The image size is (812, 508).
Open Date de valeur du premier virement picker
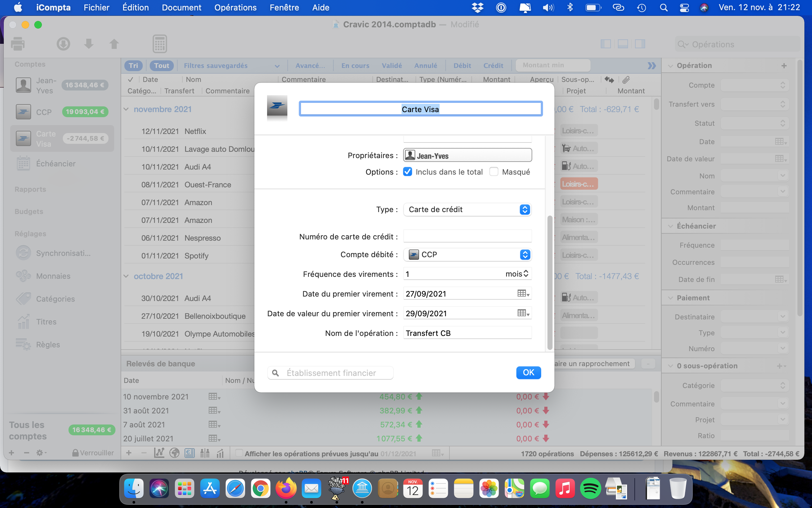(523, 313)
